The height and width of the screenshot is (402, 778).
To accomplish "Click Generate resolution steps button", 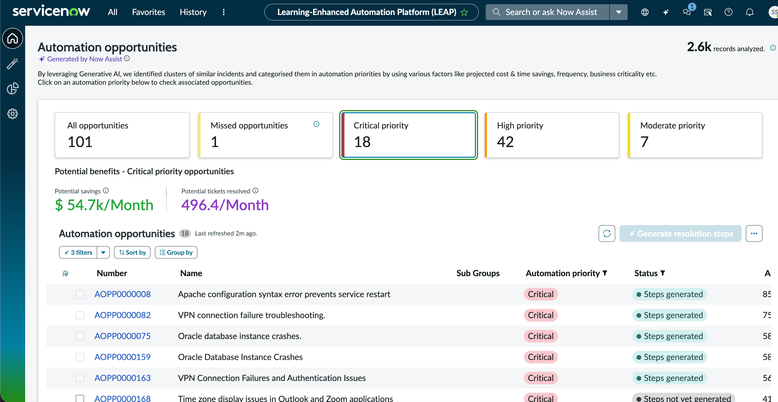I will [x=680, y=233].
